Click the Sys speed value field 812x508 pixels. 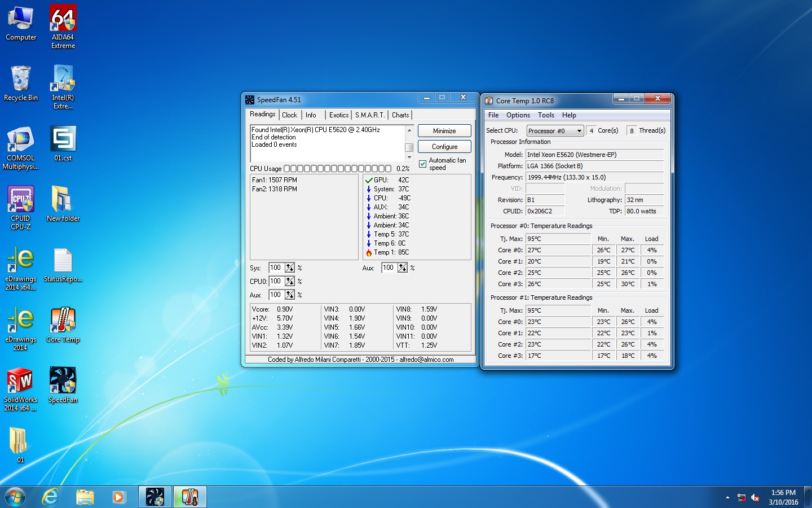[276, 268]
